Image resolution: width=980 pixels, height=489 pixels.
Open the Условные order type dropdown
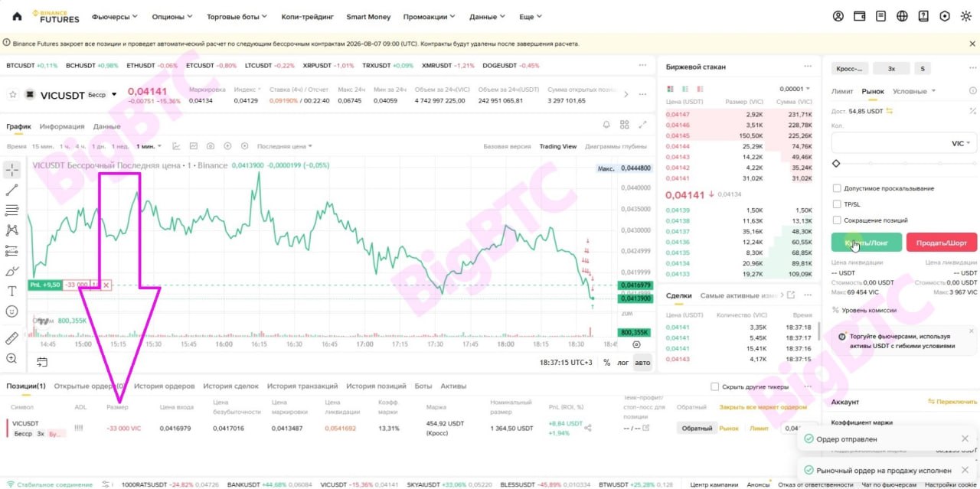coord(914,91)
